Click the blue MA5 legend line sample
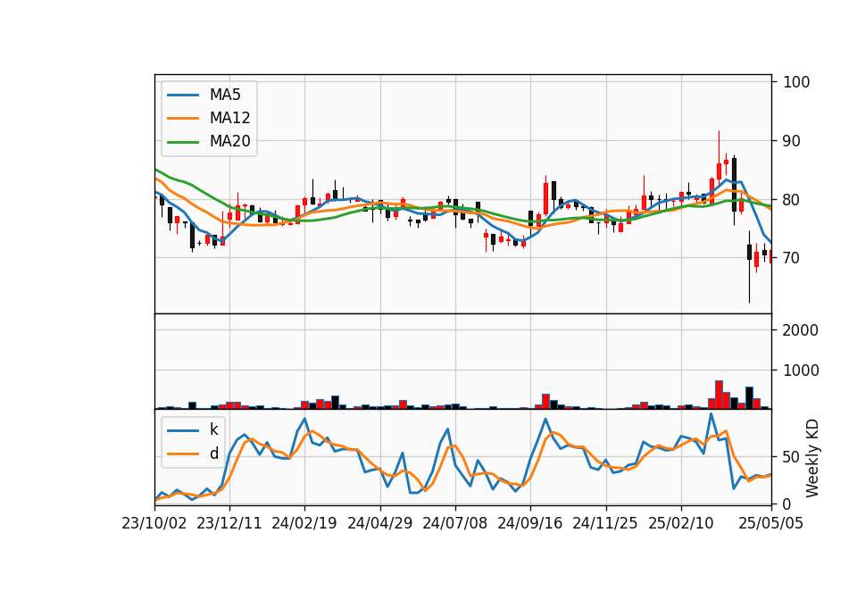Screen dimensions: 857x616 (183, 96)
